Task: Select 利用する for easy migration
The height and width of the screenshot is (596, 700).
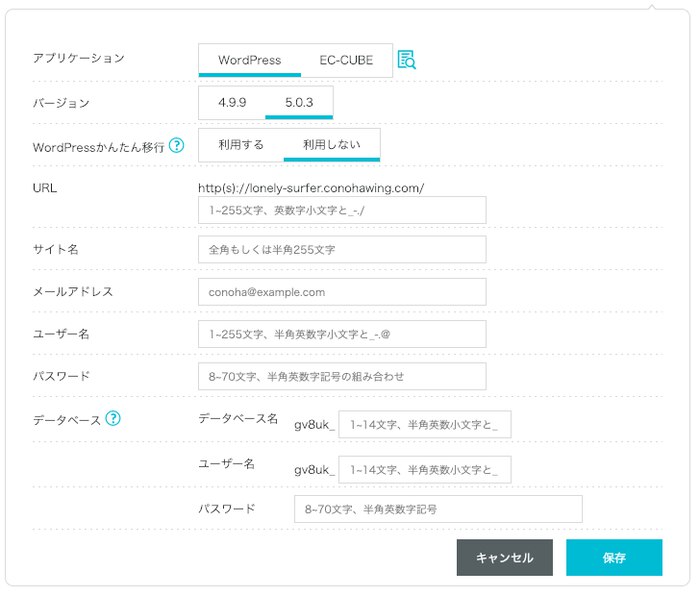Action: coord(241,145)
